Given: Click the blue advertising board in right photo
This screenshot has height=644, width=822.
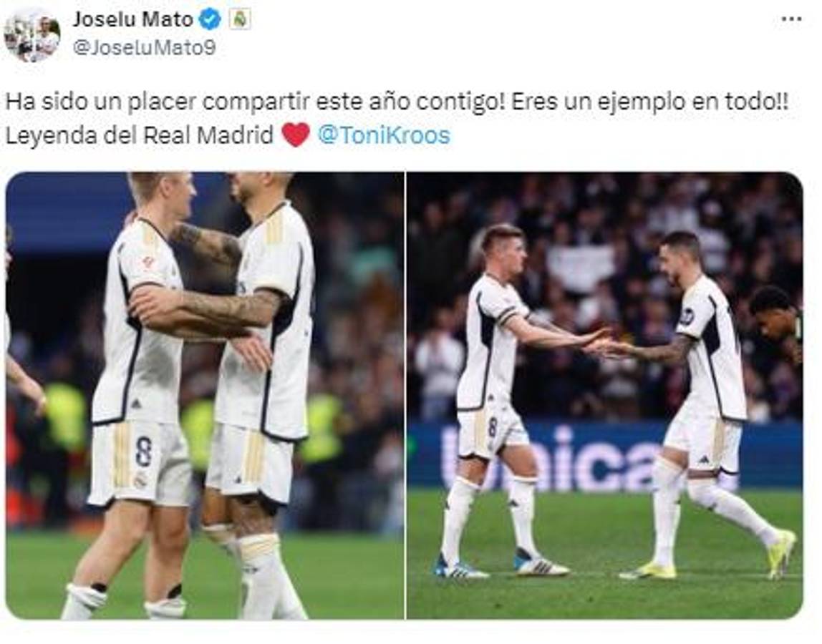Looking at the screenshot, I should click(605, 455).
